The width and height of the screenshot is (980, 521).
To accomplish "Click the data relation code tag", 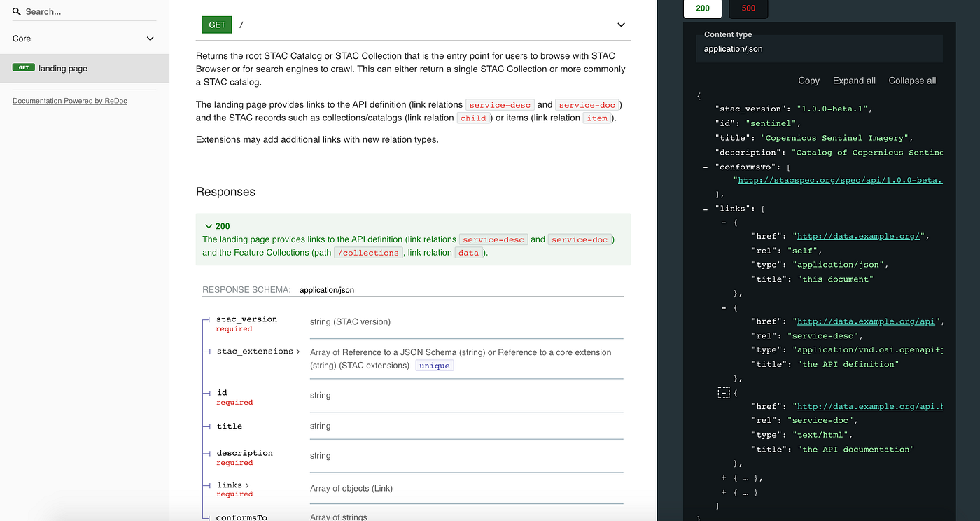I will [x=468, y=253].
